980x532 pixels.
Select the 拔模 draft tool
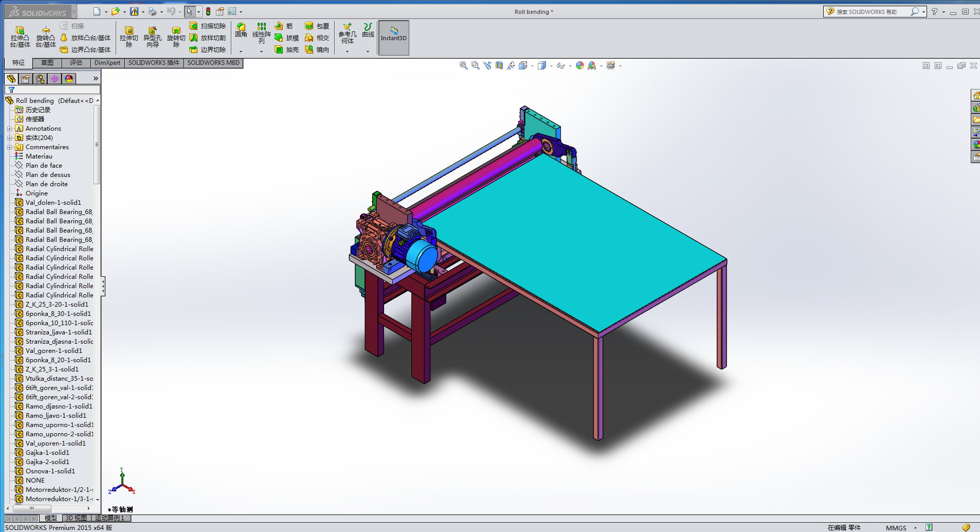point(287,38)
